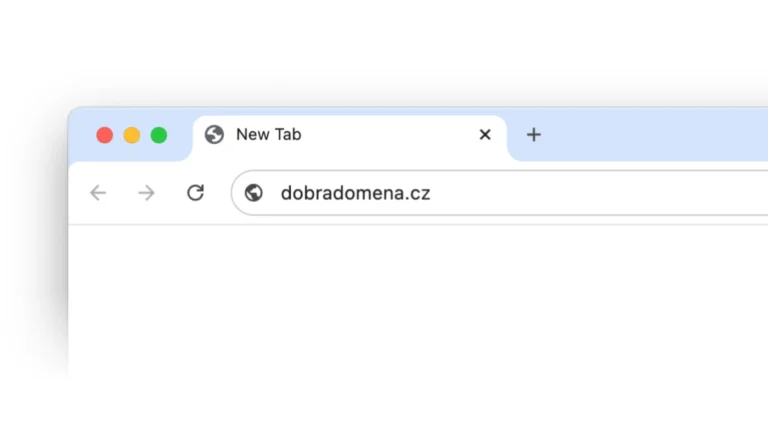Enter full screen with the green button
Image resolution: width=768 pixels, height=439 pixels.
coord(159,135)
